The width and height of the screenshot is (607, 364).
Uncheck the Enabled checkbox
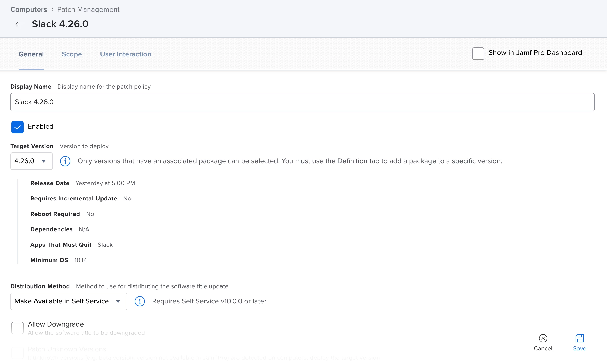click(x=17, y=127)
